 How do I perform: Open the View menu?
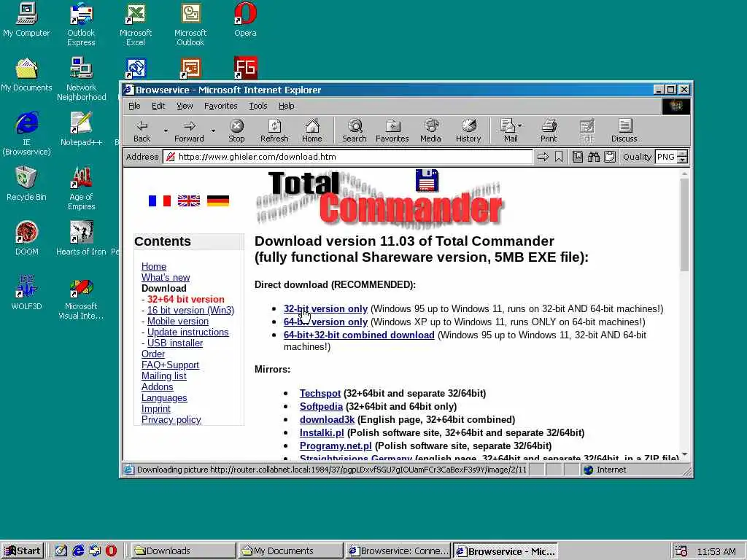pyautogui.click(x=185, y=106)
